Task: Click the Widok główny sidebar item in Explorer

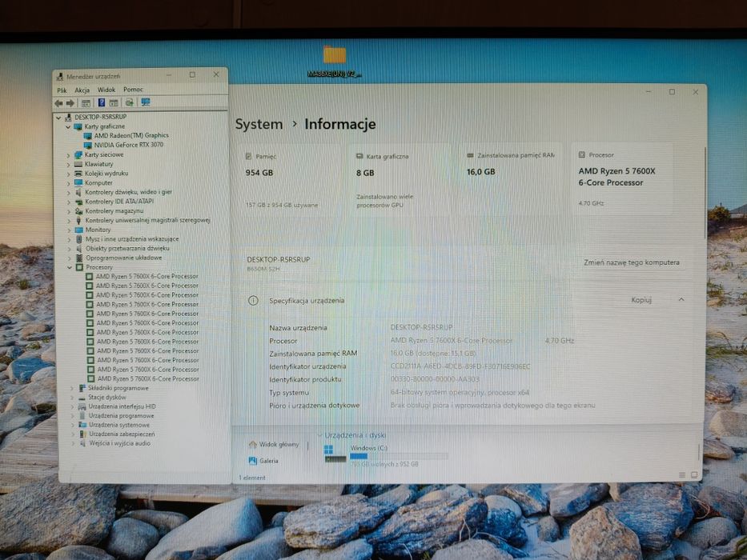Action: click(274, 445)
